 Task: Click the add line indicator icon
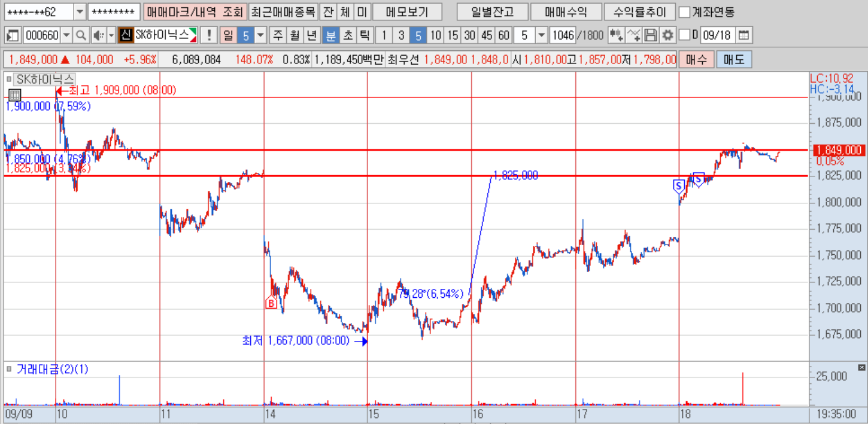click(635, 35)
